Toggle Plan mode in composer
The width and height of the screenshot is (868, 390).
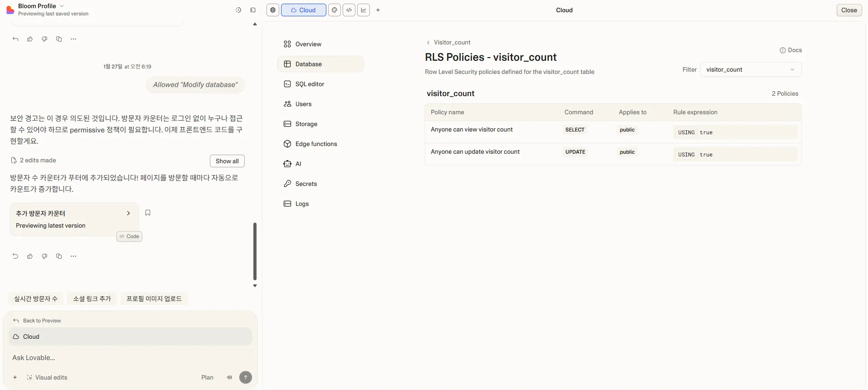tap(207, 377)
